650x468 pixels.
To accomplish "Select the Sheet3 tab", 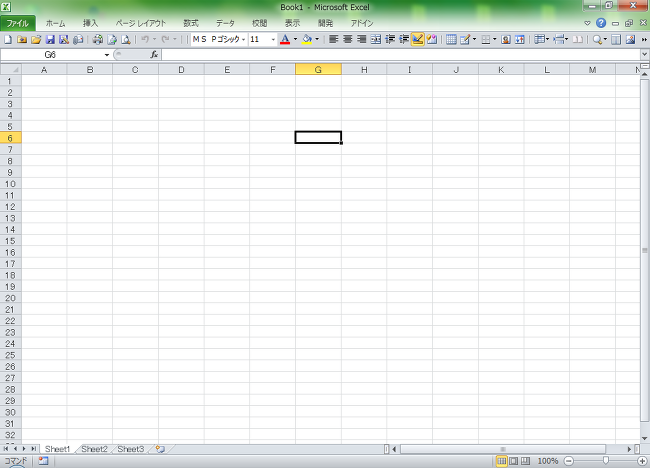I will [131, 449].
